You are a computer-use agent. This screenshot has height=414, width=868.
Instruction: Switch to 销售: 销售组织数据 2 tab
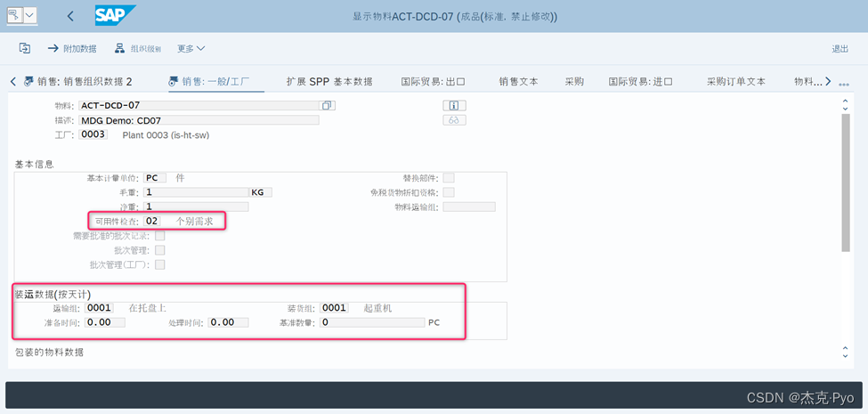click(78, 82)
